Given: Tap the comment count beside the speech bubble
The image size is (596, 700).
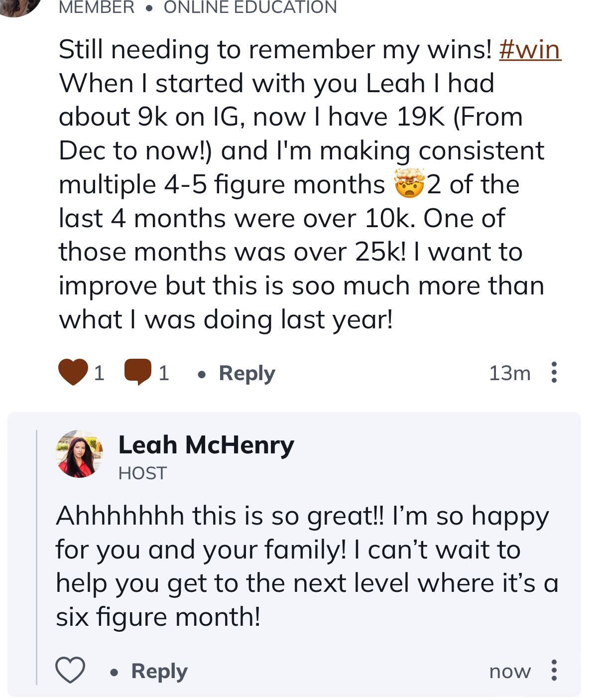Looking at the screenshot, I should click(163, 373).
